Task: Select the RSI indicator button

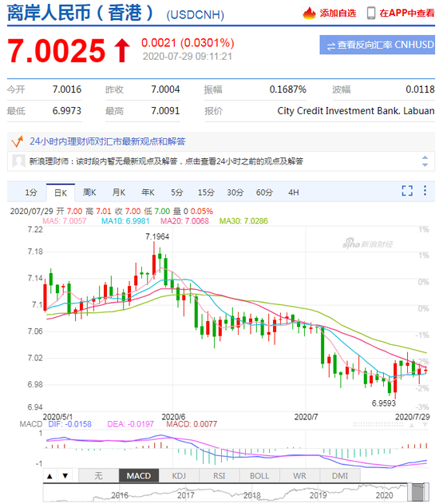Action: click(219, 476)
